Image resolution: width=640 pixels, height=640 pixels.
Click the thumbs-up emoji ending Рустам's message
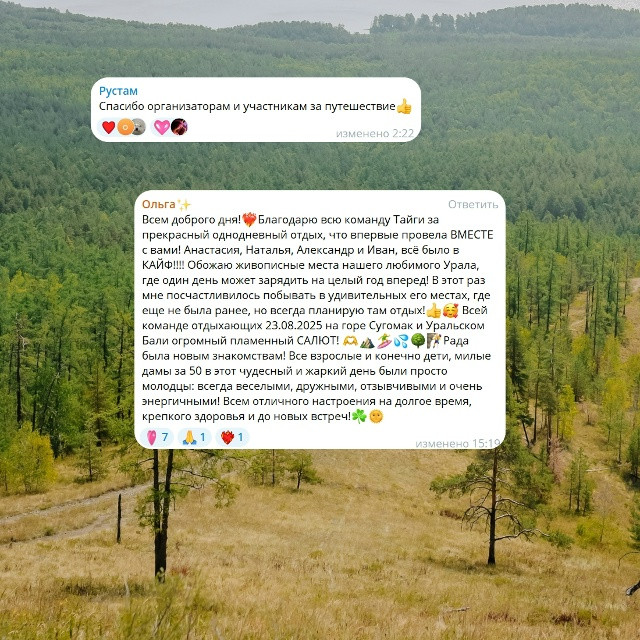(404, 107)
